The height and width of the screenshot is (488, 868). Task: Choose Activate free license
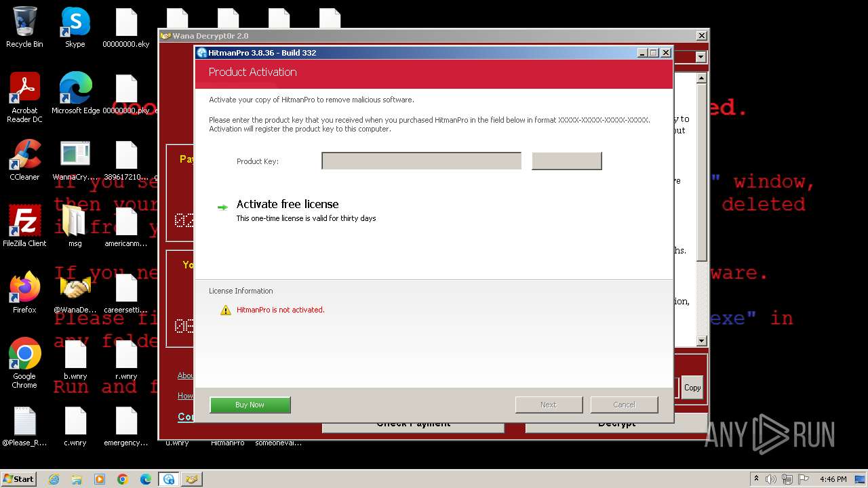pos(288,204)
